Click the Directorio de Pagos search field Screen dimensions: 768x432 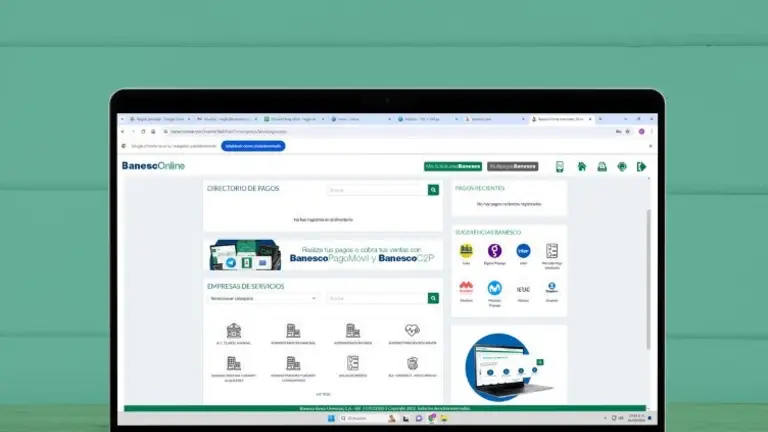tap(377, 189)
